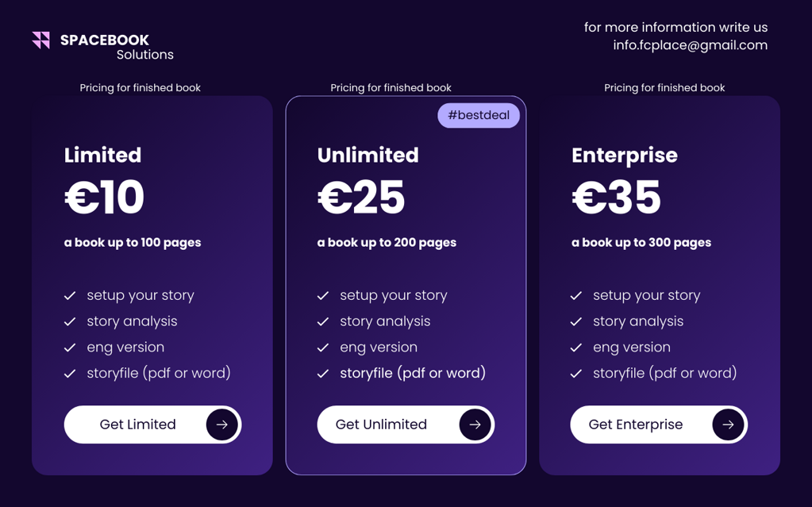
Task: Toggle the storyfile checkmark in Unlimited plan
Action: click(322, 373)
